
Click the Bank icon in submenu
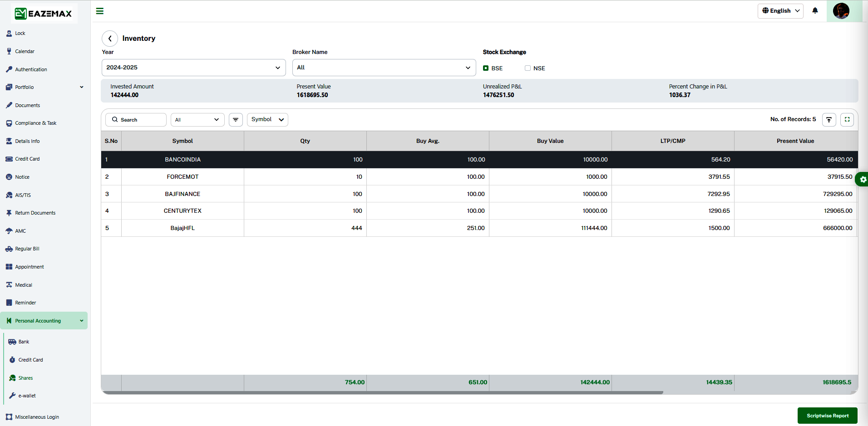point(12,342)
